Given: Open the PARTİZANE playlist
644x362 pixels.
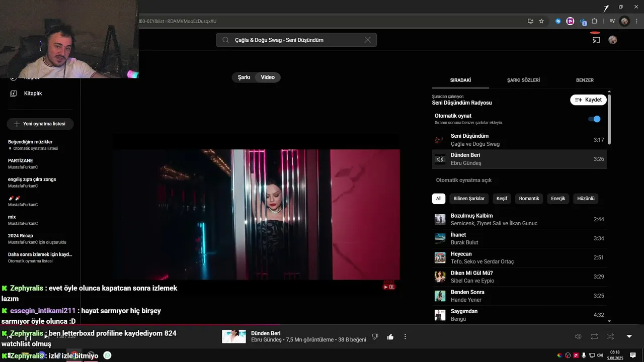Looking at the screenshot, I should click(x=40, y=163).
